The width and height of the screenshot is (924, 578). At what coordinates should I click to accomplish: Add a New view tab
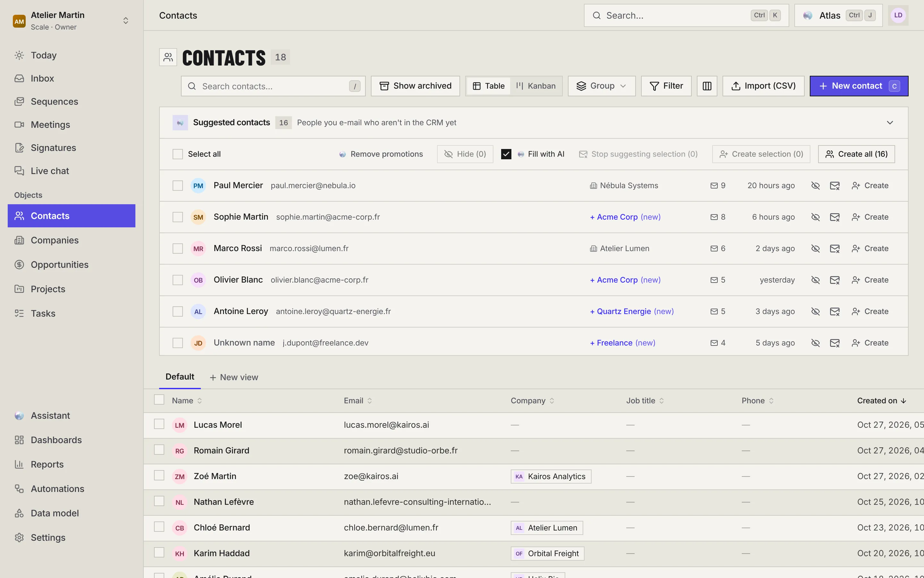tap(234, 377)
